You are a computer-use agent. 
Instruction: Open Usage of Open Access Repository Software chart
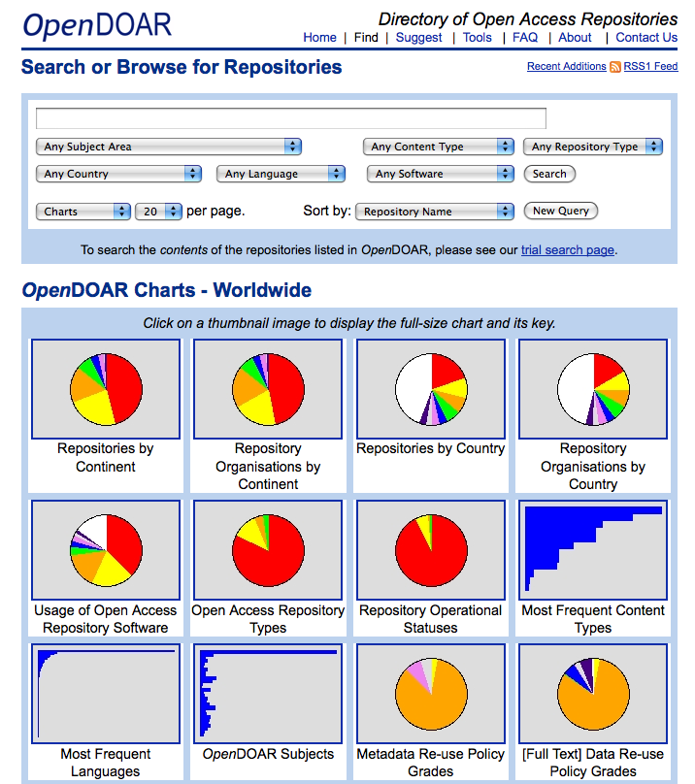pyautogui.click(x=106, y=550)
